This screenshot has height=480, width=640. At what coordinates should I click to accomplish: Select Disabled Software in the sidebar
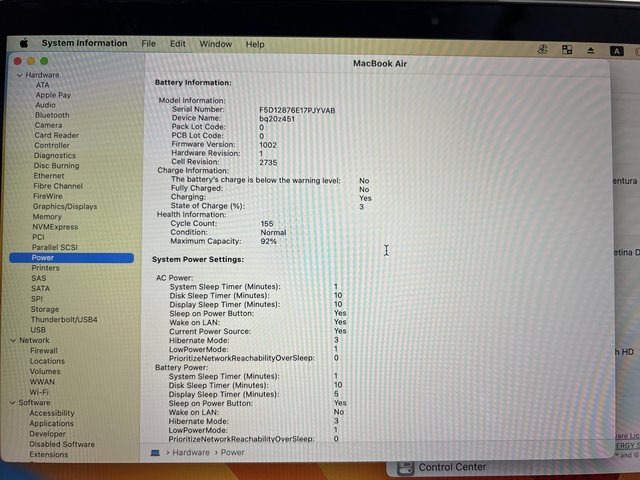pos(62,444)
